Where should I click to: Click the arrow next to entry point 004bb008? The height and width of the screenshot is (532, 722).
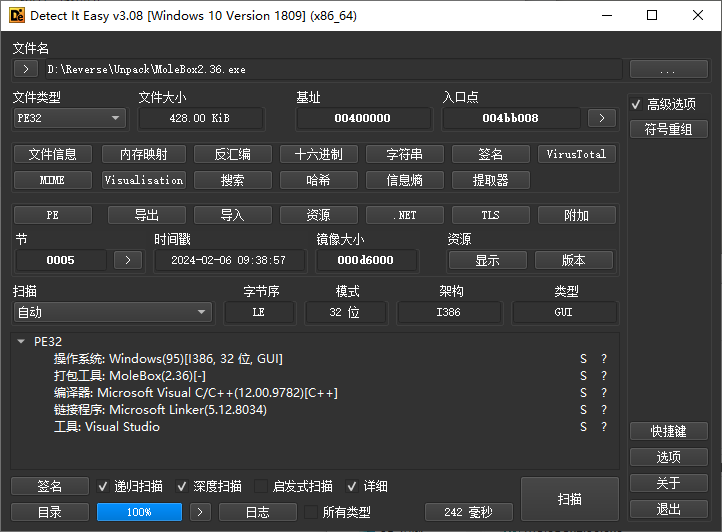[x=602, y=118]
